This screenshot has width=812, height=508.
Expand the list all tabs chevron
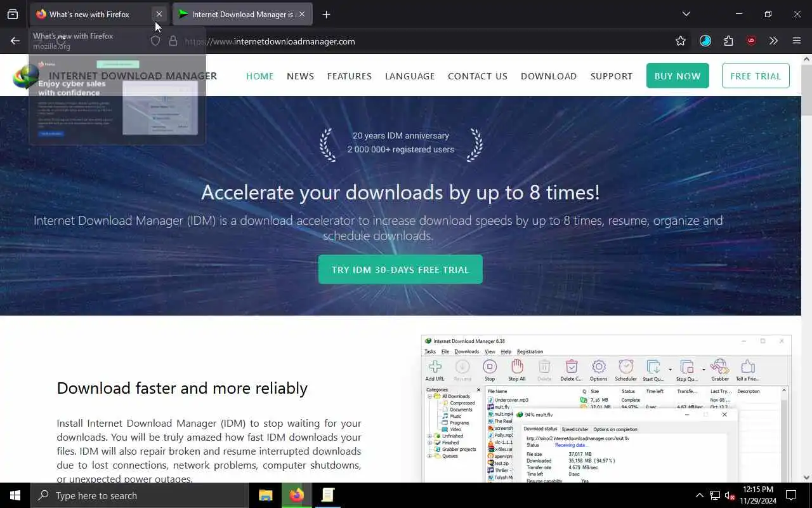pos(686,14)
